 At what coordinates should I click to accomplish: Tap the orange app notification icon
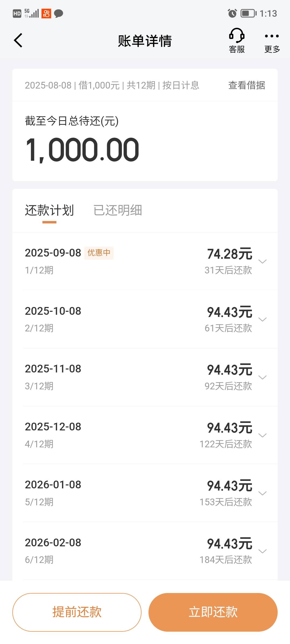point(46,13)
